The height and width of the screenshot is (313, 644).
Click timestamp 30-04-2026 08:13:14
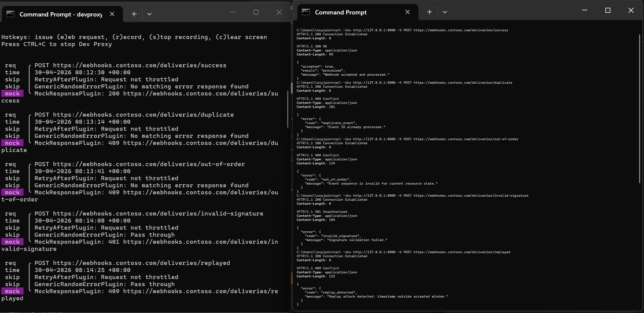[83, 122]
